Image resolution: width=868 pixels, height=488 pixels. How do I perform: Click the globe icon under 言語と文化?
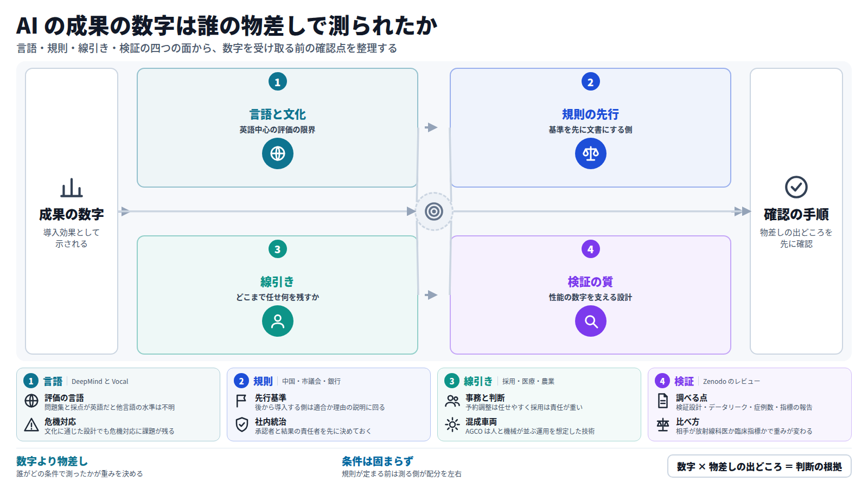tap(278, 153)
